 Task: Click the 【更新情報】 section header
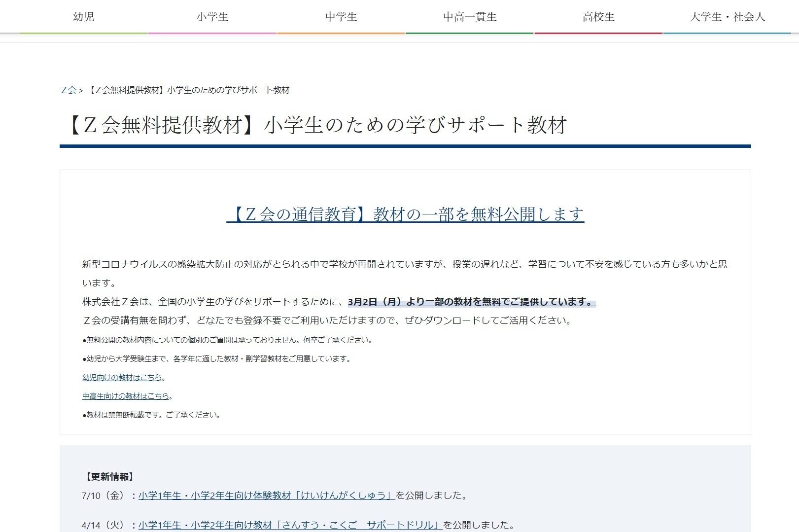pyautogui.click(x=109, y=477)
